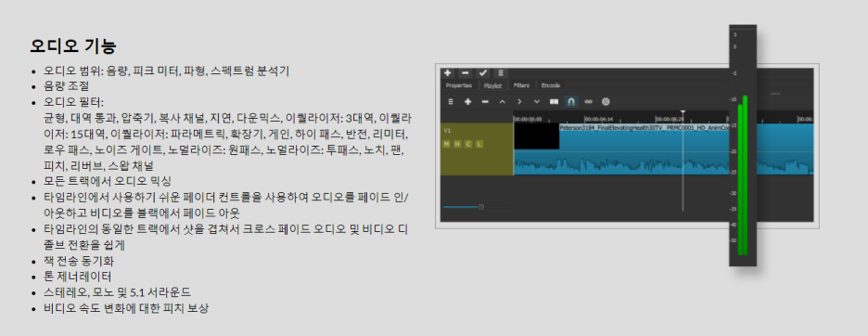Click the '잭 전송 동기화' bullet
868x336 pixels.
79,261
